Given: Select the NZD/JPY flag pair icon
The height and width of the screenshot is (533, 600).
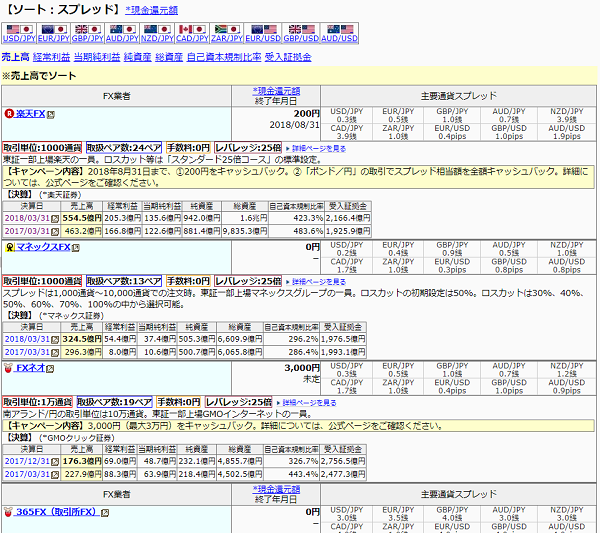Looking at the screenshot, I should [157, 29].
